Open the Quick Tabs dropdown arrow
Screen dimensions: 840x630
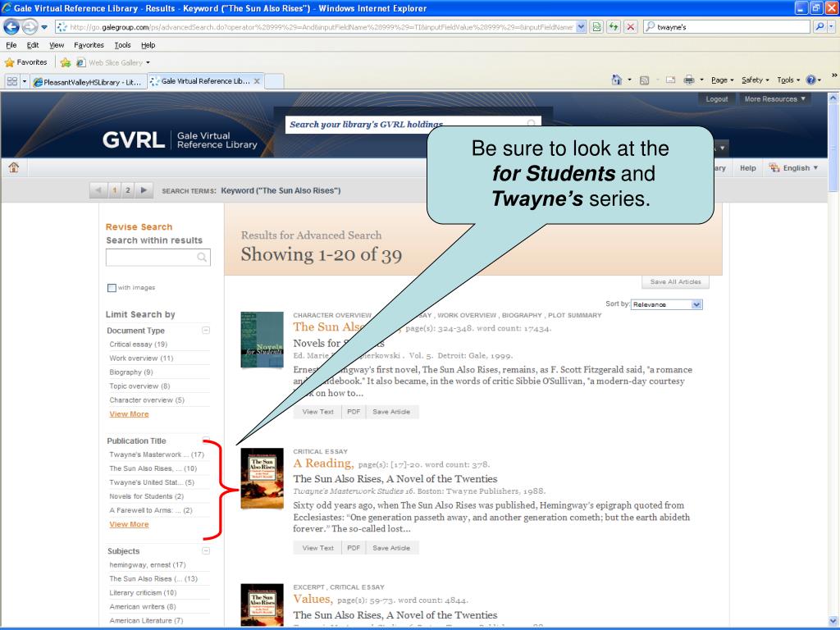tap(24, 81)
